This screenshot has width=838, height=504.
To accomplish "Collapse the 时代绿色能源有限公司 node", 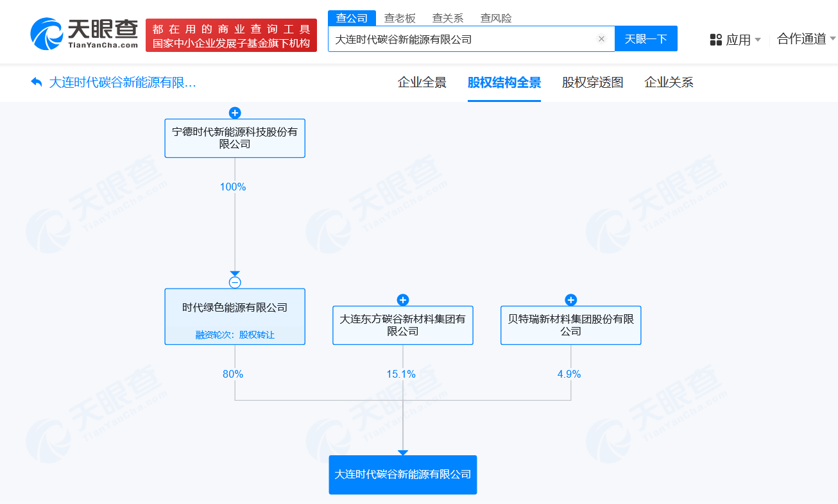I will [235, 282].
